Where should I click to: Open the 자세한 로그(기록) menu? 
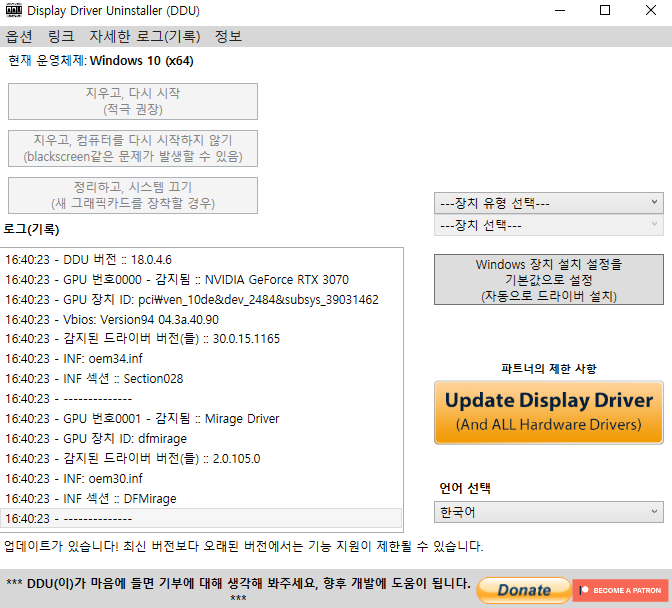[144, 36]
